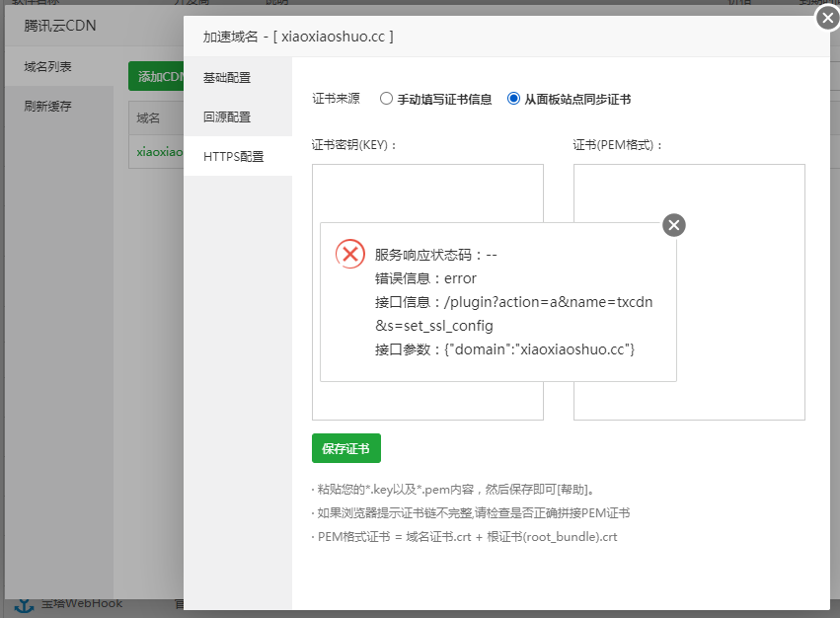Screen dimensions: 840x618
Task: Close the domain settings dialog
Action: click(x=828, y=18)
